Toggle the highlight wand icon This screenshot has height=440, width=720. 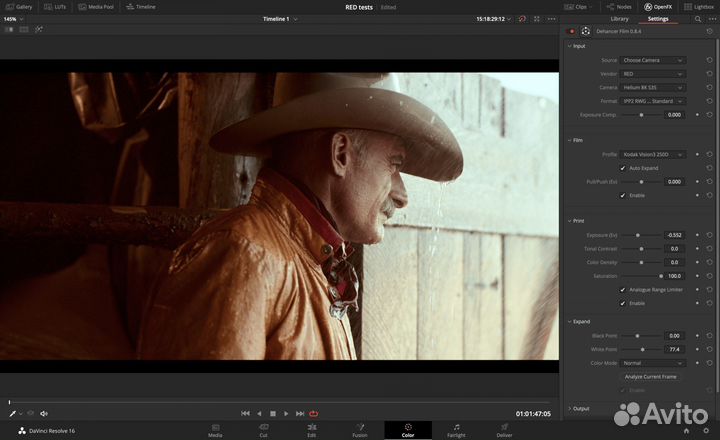tap(39, 29)
